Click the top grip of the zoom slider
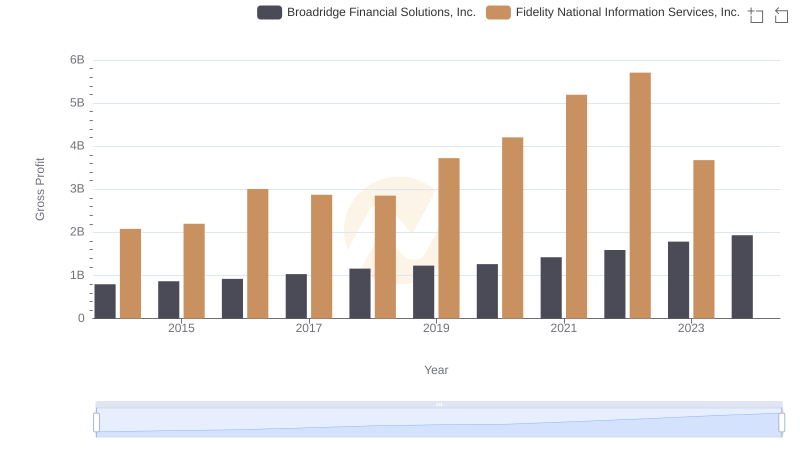 click(439, 404)
